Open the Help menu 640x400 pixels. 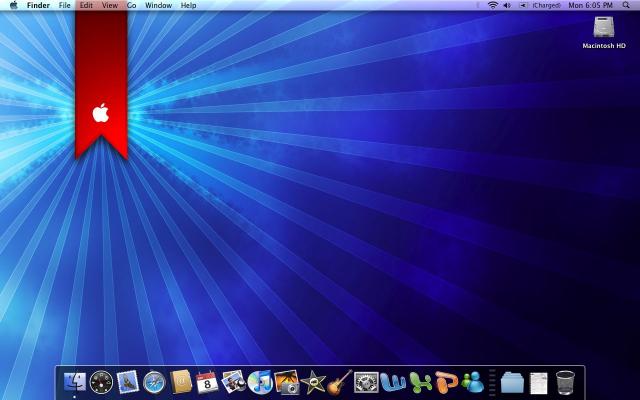(188, 5)
